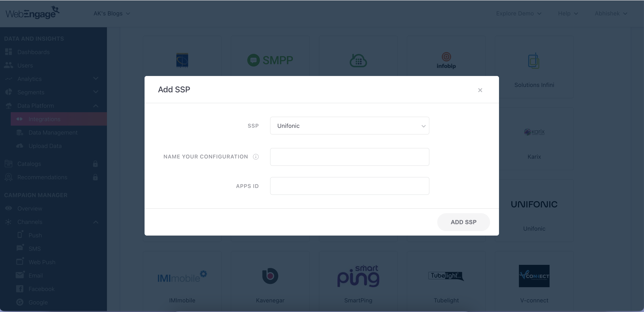
Task: Click the Name Your Configuration input field
Action: point(349,157)
